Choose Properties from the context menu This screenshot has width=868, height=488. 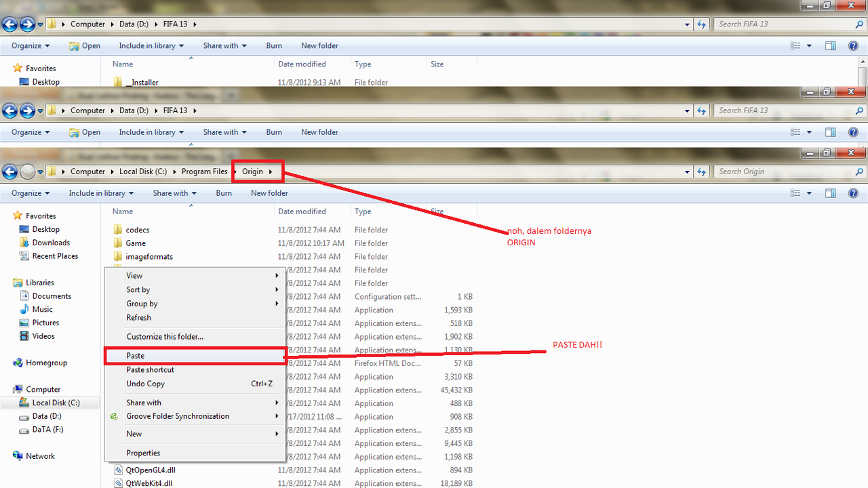pyautogui.click(x=195, y=453)
